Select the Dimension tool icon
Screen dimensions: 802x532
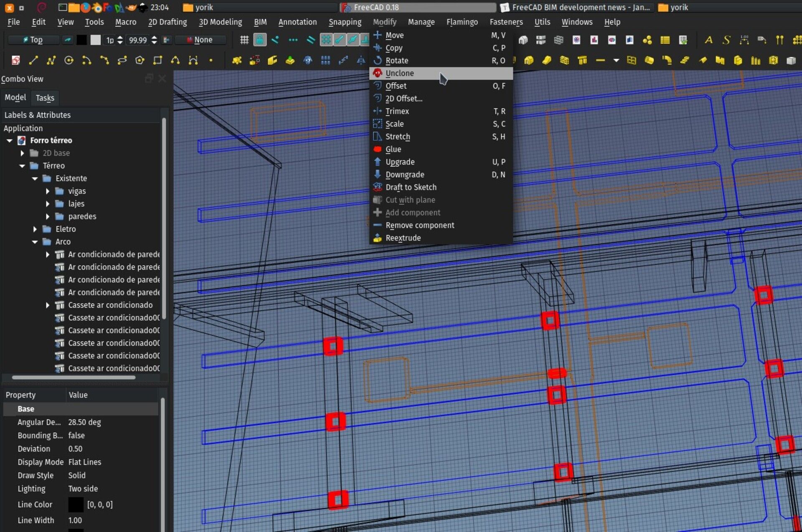click(x=744, y=40)
